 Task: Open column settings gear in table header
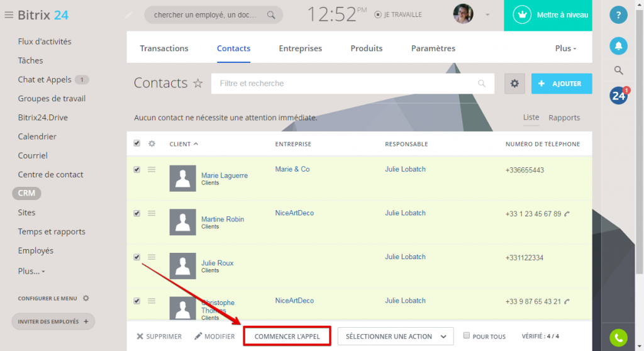[x=152, y=143]
